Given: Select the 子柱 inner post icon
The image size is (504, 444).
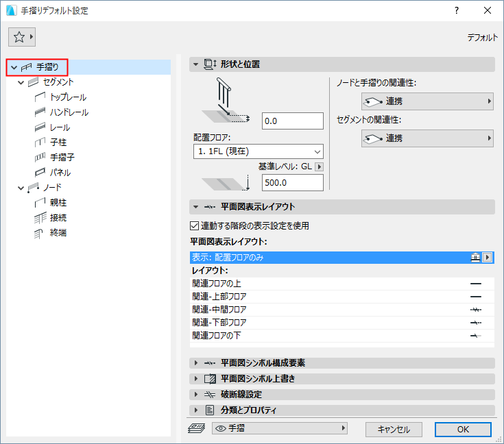Looking at the screenshot, I should click(40, 142).
